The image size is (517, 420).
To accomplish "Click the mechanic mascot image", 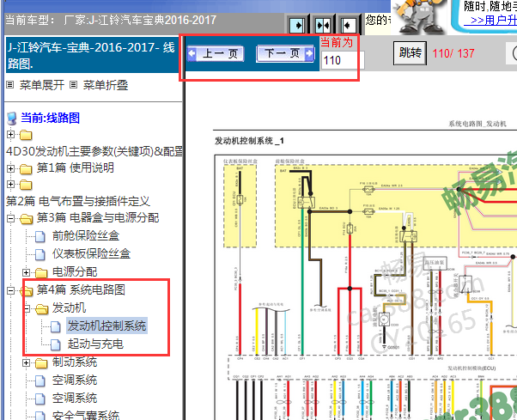I will click(x=421, y=16).
